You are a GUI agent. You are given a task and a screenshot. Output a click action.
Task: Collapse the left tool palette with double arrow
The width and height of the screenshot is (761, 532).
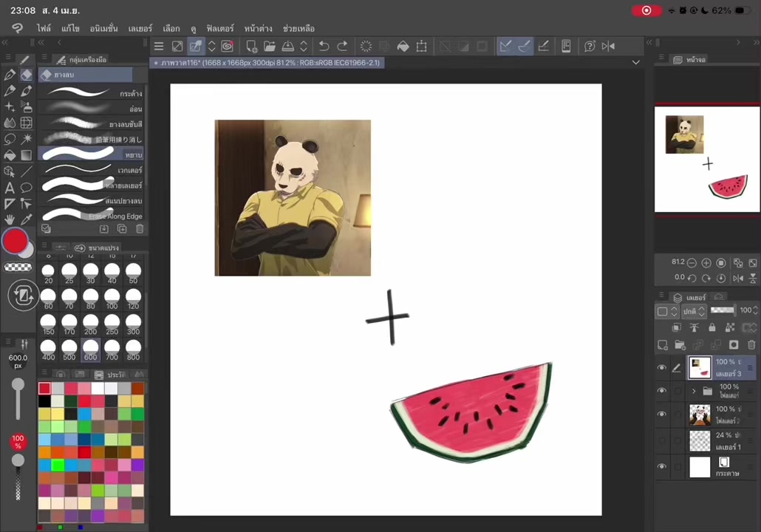[x=5, y=42]
